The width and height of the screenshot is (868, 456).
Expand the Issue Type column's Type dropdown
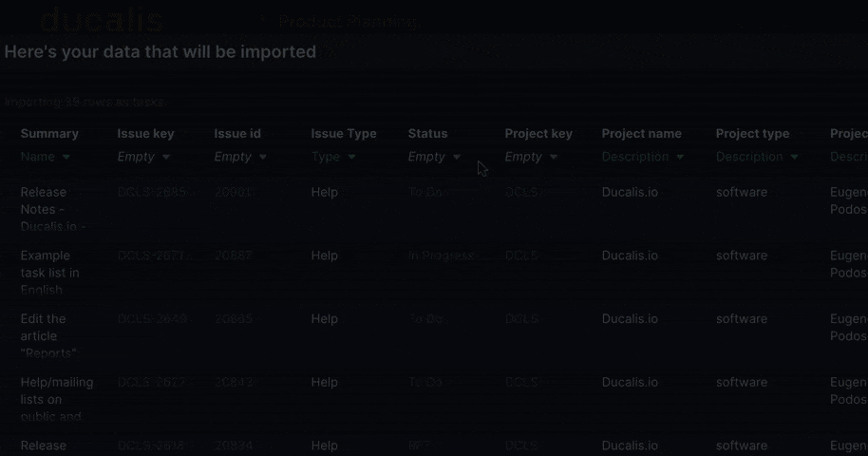point(333,157)
